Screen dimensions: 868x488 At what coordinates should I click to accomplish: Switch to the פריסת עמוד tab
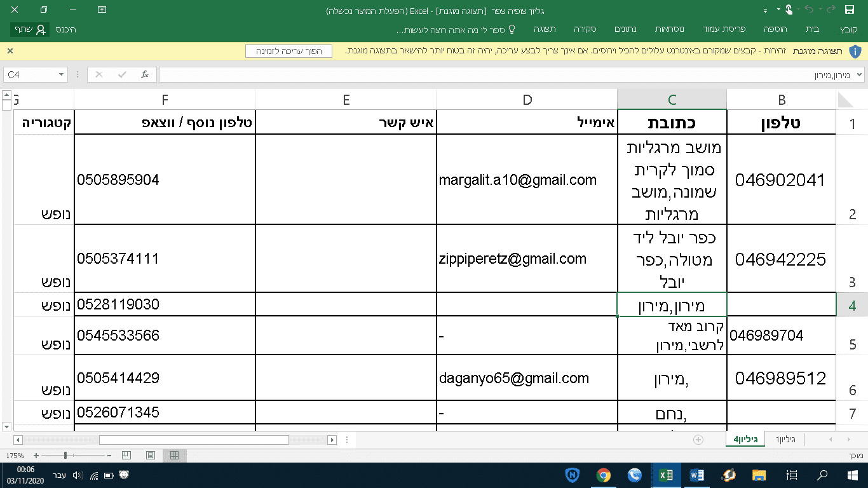724,29
